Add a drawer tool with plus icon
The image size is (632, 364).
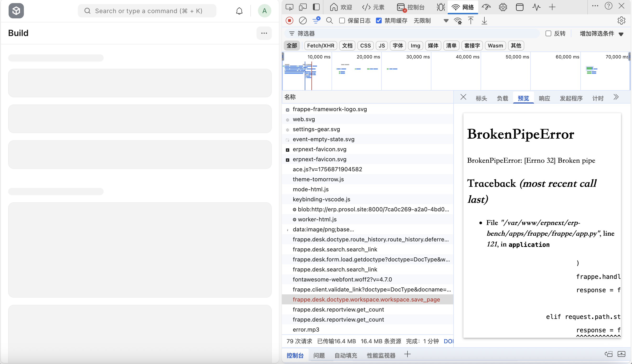pos(407,354)
